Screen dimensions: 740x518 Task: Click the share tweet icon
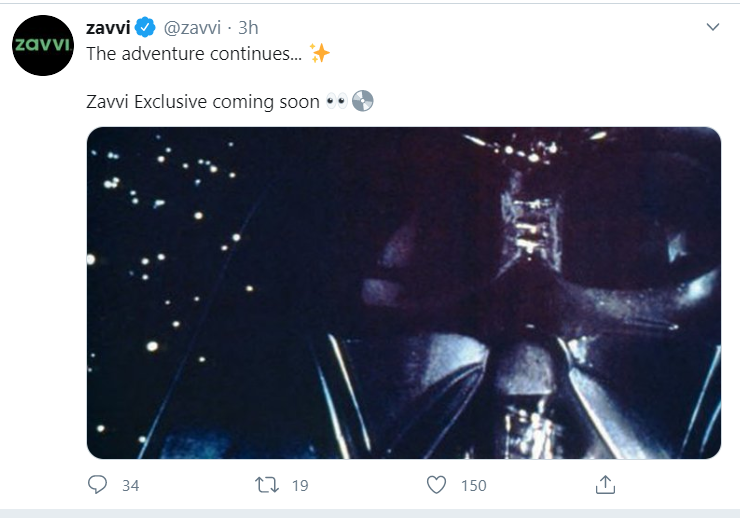(x=605, y=485)
